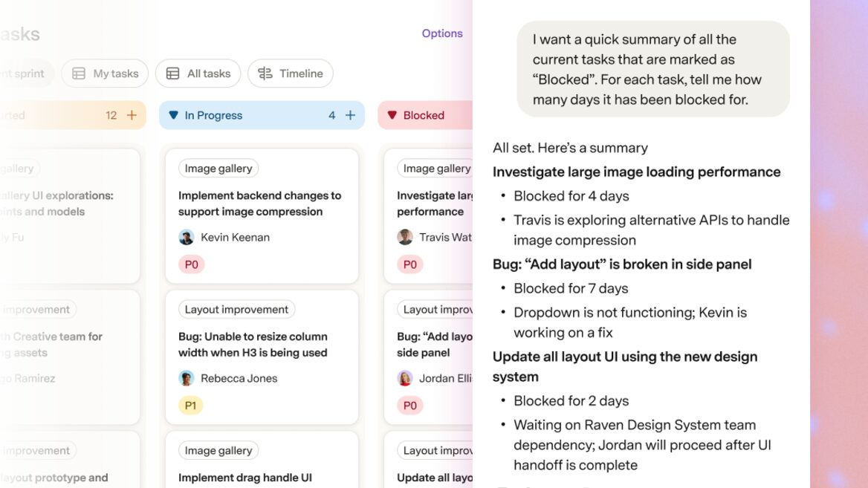Viewport: 868px width, 488px height.
Task: Click the In Progress header label
Action: (213, 115)
